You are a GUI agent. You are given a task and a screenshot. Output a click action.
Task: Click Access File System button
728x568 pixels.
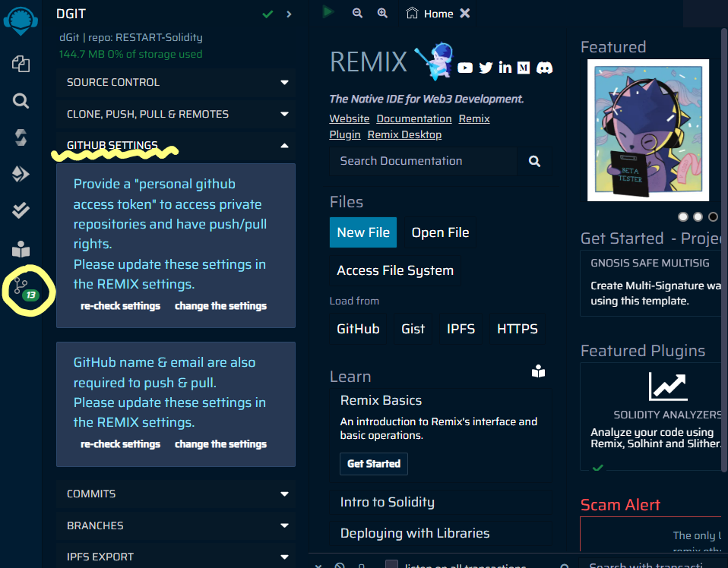point(395,270)
